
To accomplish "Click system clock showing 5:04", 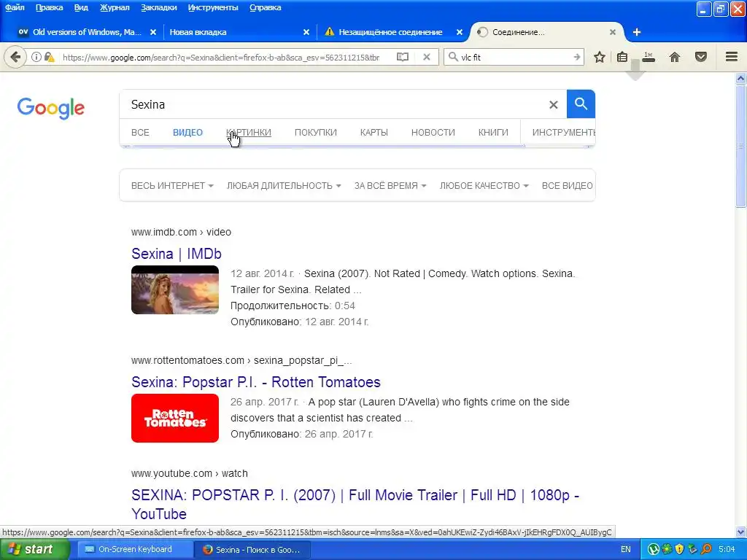I will pyautogui.click(x=727, y=550).
